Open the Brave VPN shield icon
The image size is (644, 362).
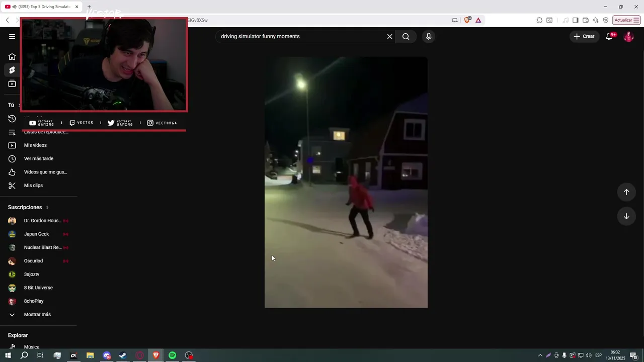(x=606, y=20)
